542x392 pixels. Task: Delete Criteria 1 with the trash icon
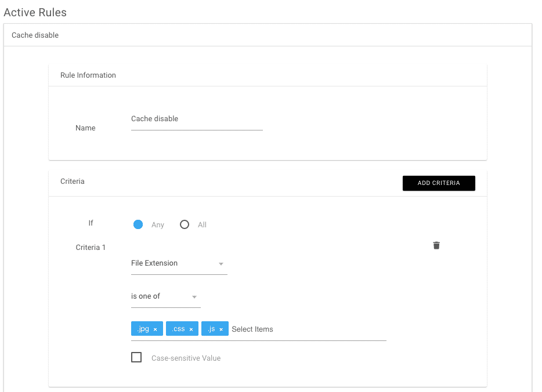point(436,245)
